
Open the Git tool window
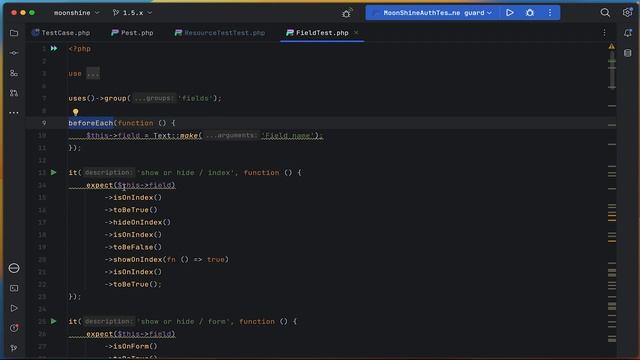(x=14, y=348)
